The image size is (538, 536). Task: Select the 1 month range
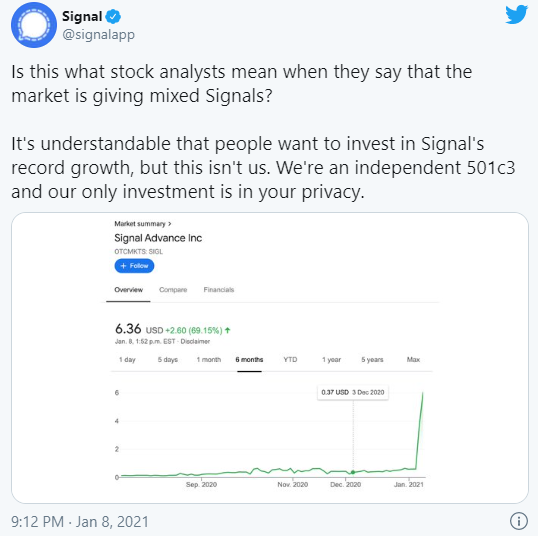[209, 360]
